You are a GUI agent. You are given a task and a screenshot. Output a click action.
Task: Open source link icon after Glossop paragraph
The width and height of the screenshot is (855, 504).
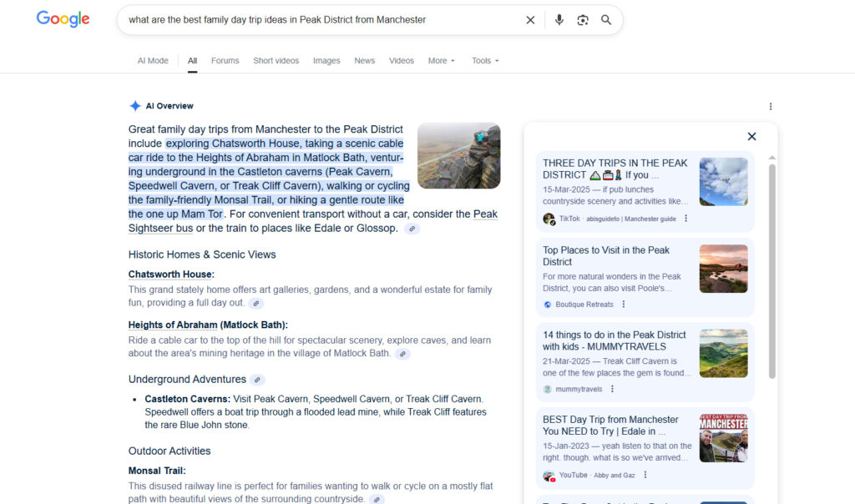(x=412, y=229)
